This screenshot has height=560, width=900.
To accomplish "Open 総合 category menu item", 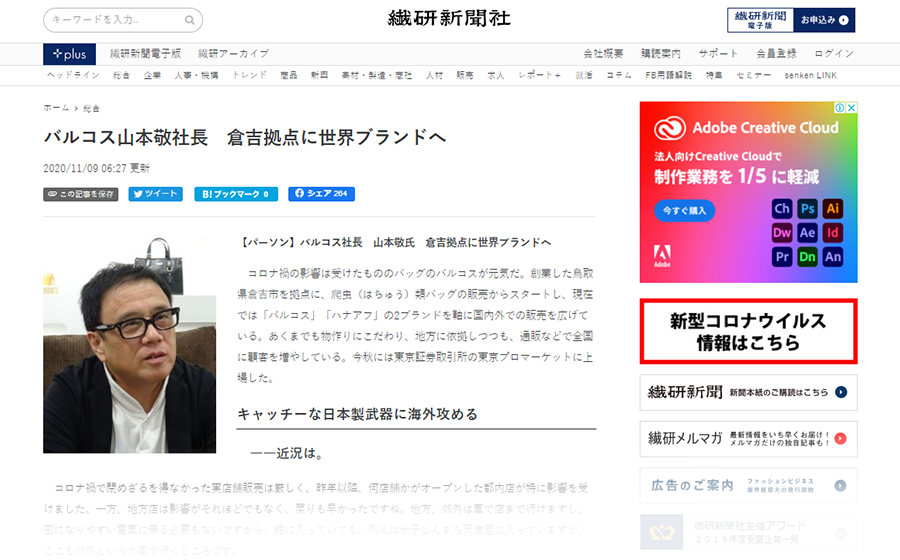I will coord(121,75).
